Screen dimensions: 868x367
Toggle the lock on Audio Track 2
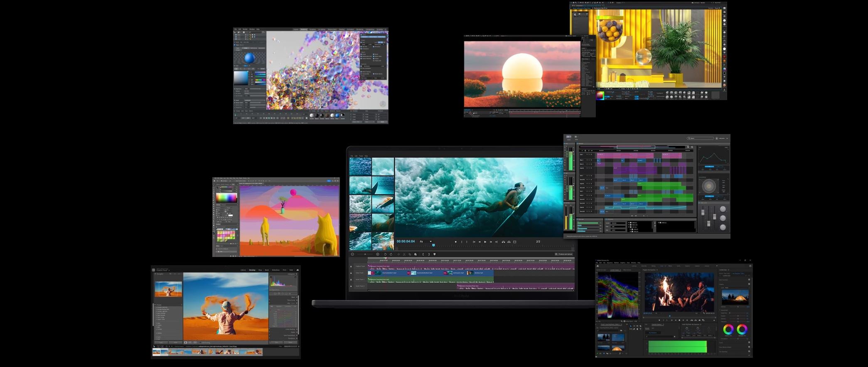coord(351,286)
